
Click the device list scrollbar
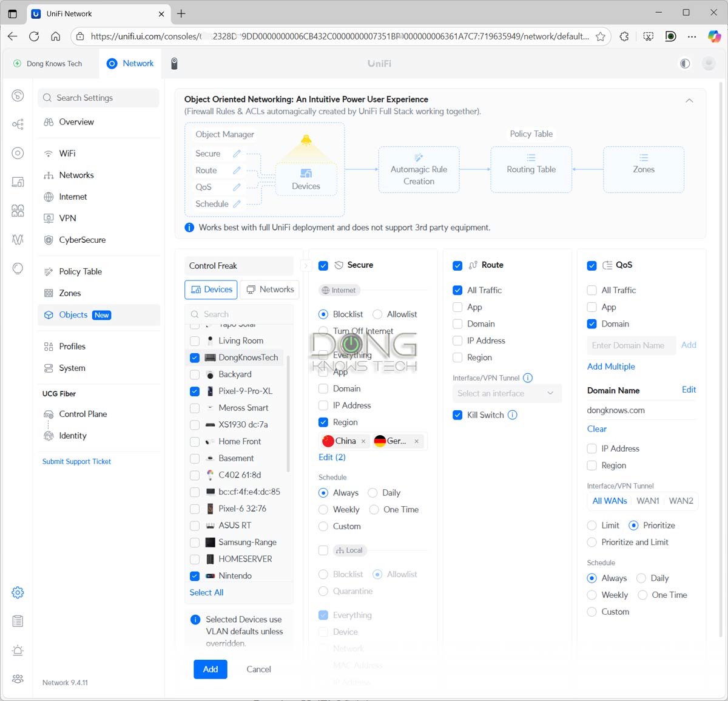(288, 413)
